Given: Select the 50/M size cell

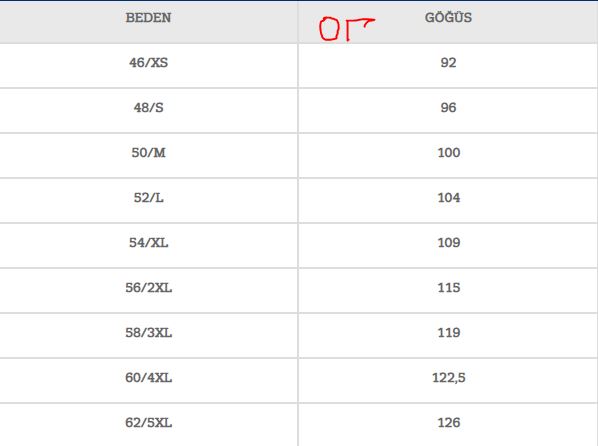Looking at the screenshot, I should pos(148,153).
